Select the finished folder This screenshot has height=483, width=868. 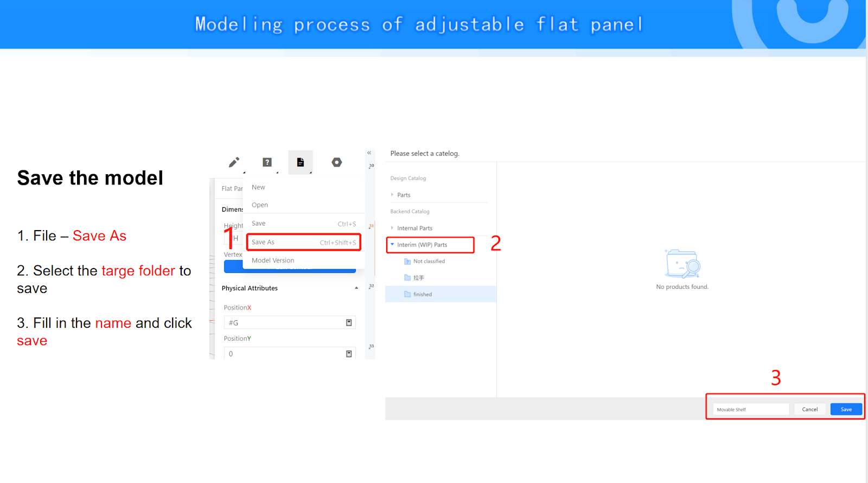[422, 295]
